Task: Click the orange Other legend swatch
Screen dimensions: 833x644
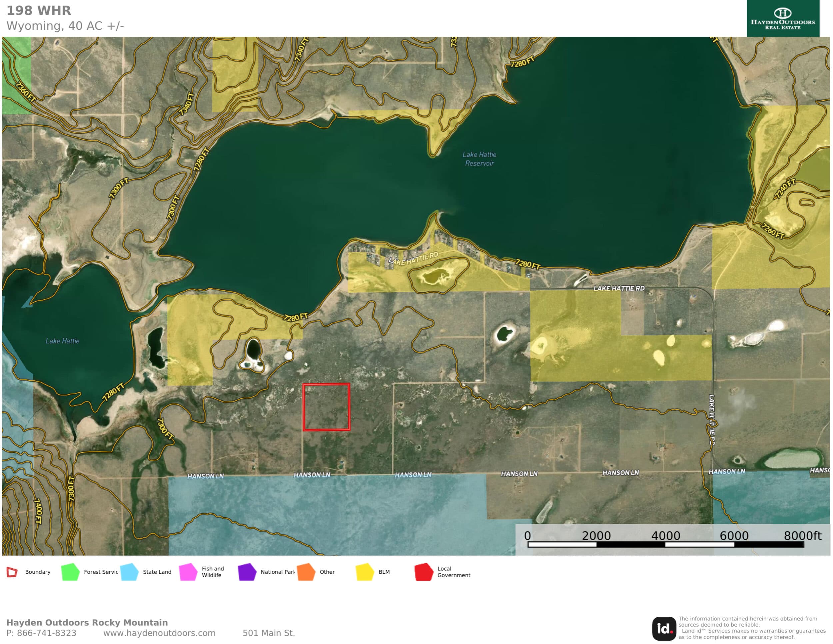Action: (x=306, y=572)
